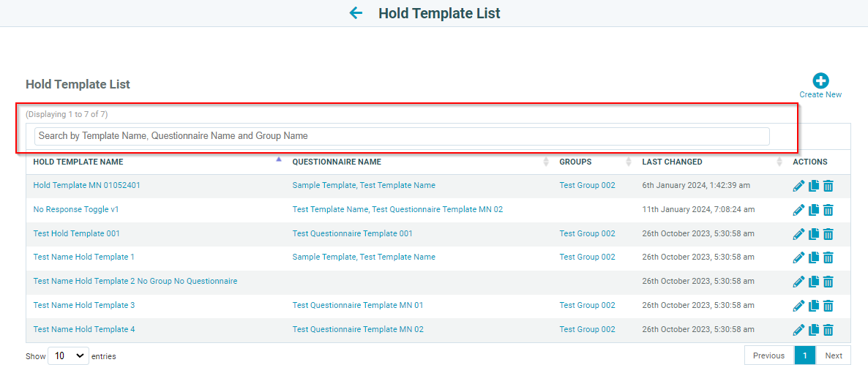The width and height of the screenshot is (868, 365).
Task: Copy the No Group No Questionnaire template
Action: (x=813, y=282)
